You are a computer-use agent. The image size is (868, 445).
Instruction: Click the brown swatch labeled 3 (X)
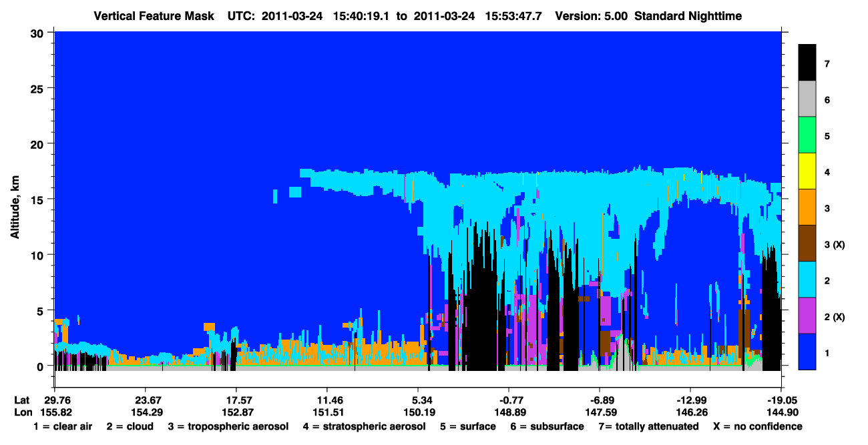point(807,243)
